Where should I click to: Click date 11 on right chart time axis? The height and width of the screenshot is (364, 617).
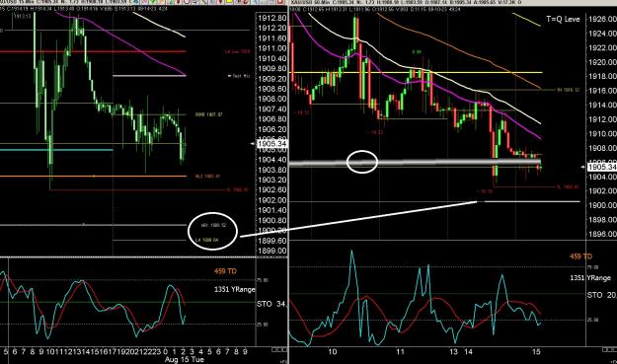click(x=400, y=352)
